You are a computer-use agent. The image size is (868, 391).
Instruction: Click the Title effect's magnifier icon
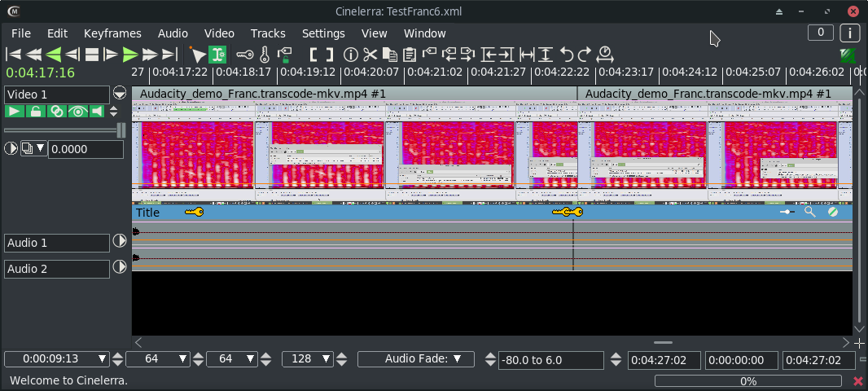809,212
